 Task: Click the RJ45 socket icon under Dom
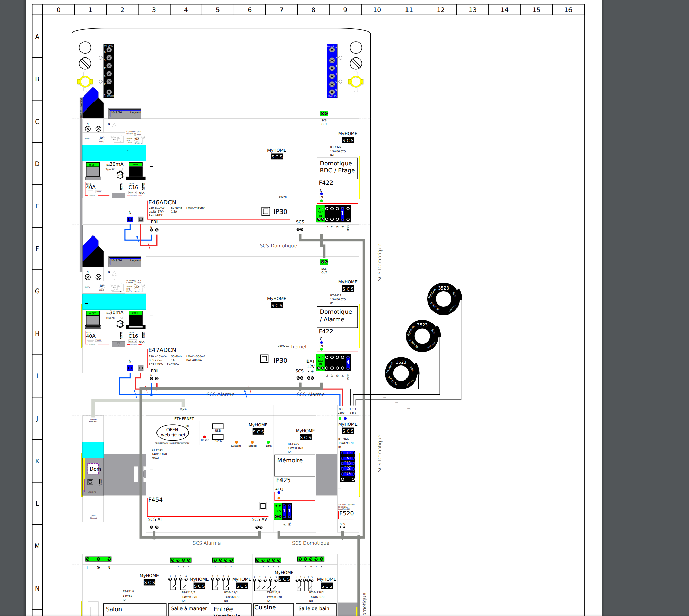90,482
